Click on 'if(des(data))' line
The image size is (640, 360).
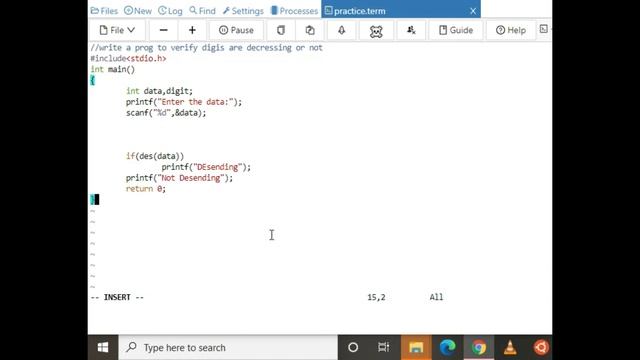[x=155, y=156]
